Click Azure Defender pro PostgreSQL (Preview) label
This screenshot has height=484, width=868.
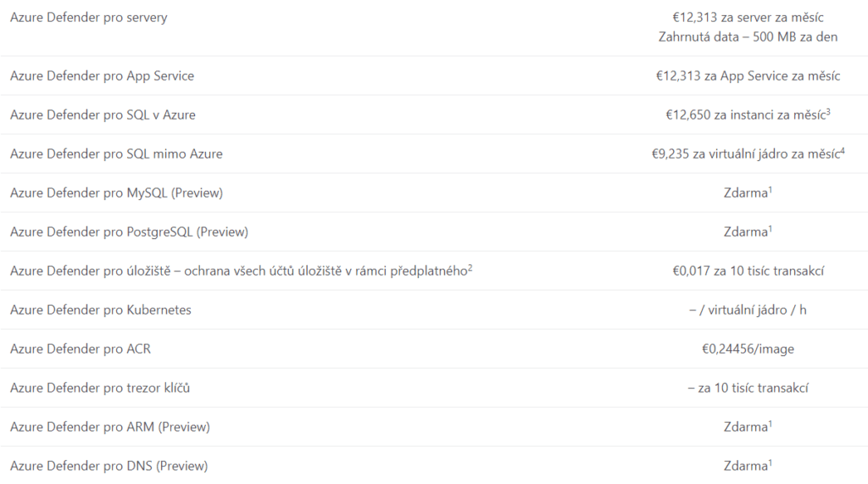click(x=129, y=232)
